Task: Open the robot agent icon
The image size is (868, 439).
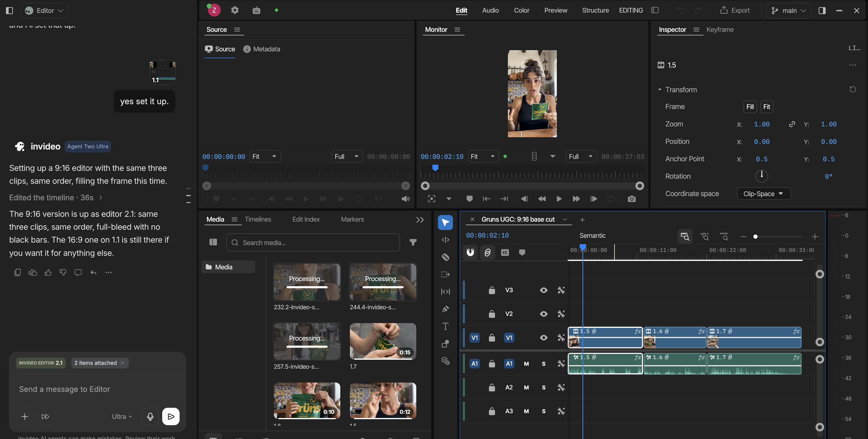Action: click(x=256, y=10)
